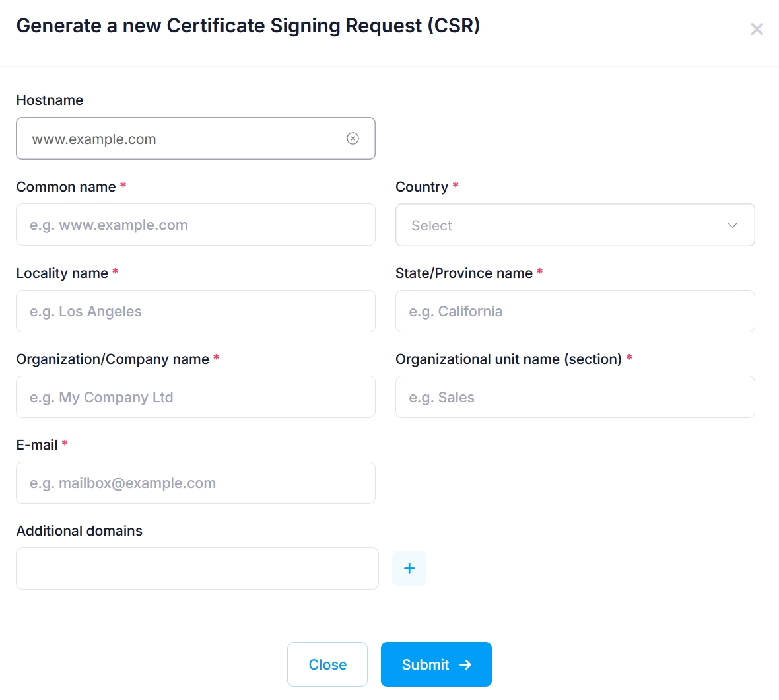Click the dialog title 'Generate a new CSR'
This screenshot has height=700, width=779.
(248, 26)
